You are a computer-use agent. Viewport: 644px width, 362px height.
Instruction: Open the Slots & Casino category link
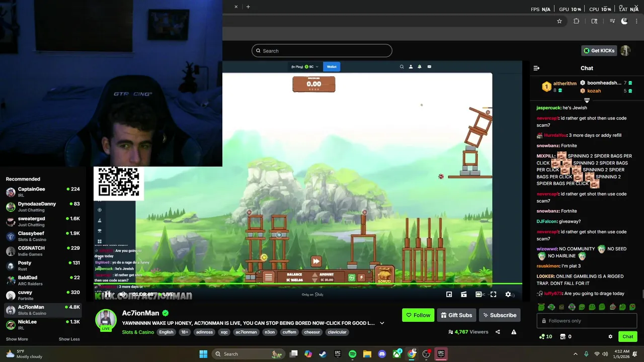(138, 332)
